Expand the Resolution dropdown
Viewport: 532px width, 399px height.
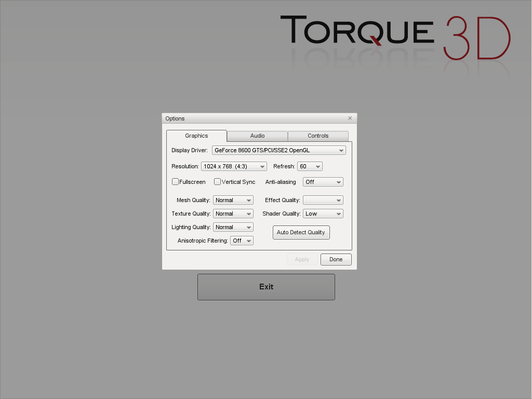tap(233, 167)
